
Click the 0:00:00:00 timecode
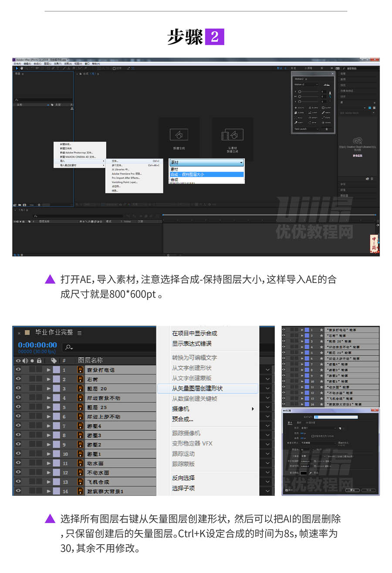coord(37,345)
